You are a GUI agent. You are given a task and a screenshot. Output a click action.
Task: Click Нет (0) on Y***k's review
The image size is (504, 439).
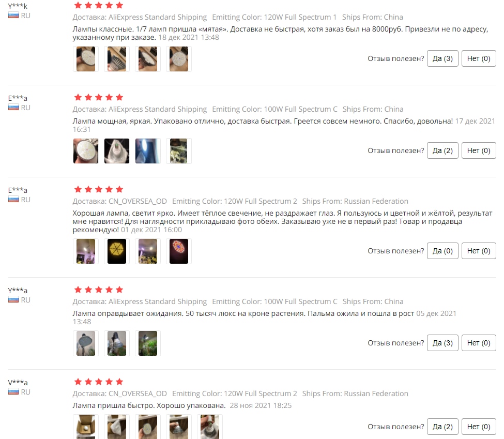tap(479, 58)
